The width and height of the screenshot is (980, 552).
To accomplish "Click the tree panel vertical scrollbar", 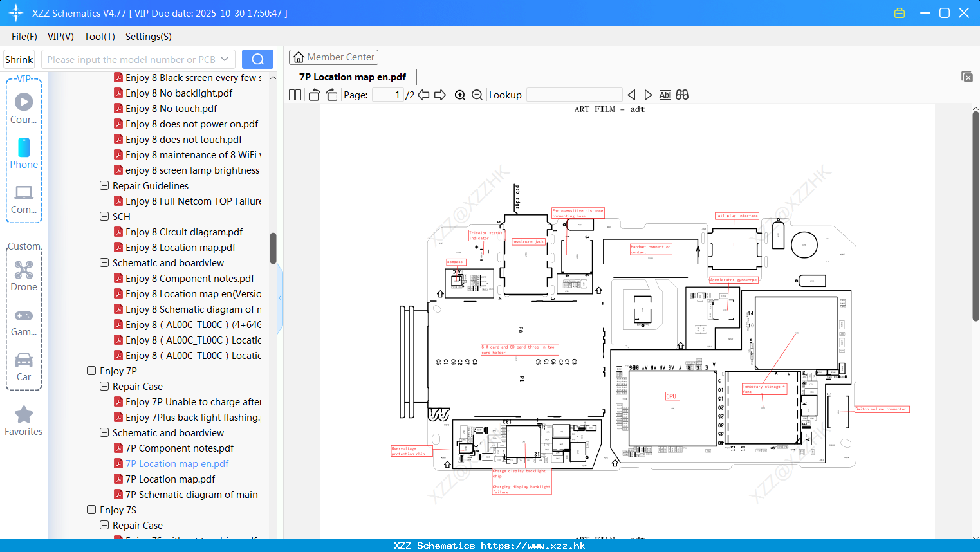I will tap(273, 248).
